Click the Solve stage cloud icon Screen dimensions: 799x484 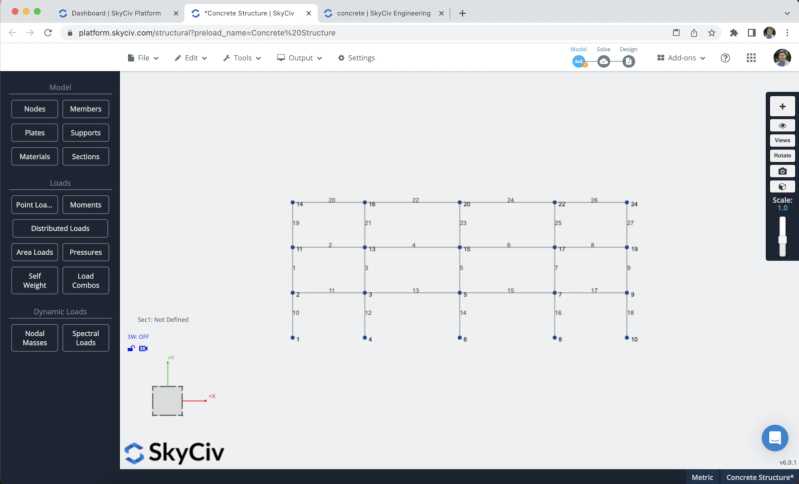pos(603,62)
